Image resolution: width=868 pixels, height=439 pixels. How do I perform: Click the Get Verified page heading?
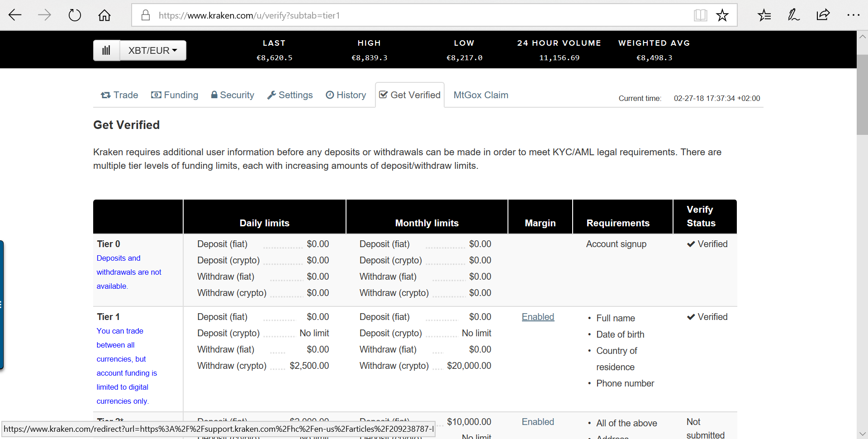pyautogui.click(x=126, y=125)
